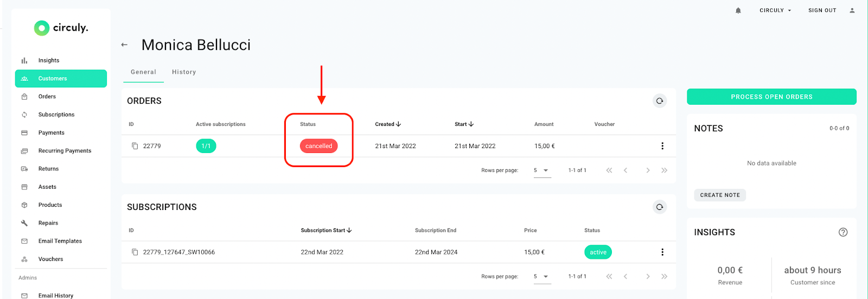The height and width of the screenshot is (299, 868).
Task: Copy order ID 22779
Action: click(x=135, y=146)
